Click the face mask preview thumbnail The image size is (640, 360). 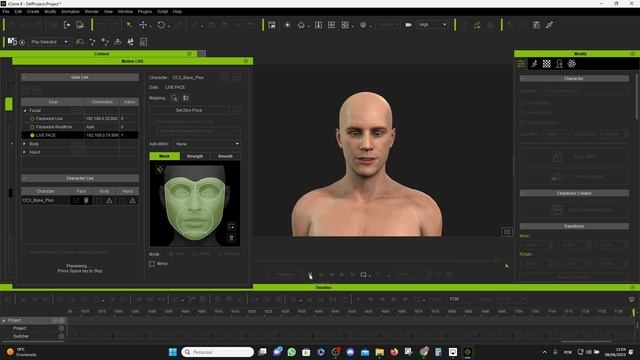pos(195,204)
